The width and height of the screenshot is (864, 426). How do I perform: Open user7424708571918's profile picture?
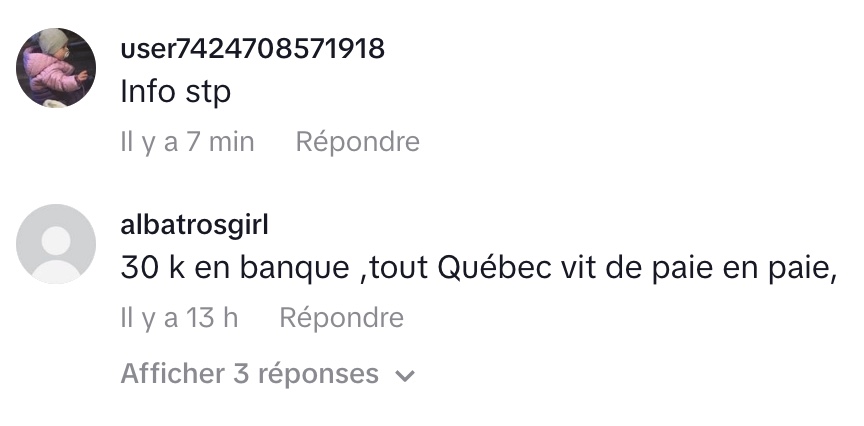click(x=56, y=68)
